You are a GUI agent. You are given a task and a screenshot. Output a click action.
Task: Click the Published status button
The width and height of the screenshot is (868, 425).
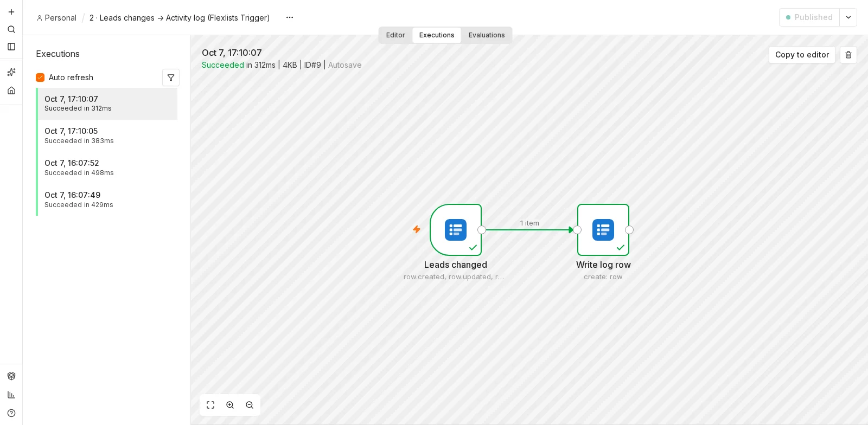pyautogui.click(x=809, y=17)
